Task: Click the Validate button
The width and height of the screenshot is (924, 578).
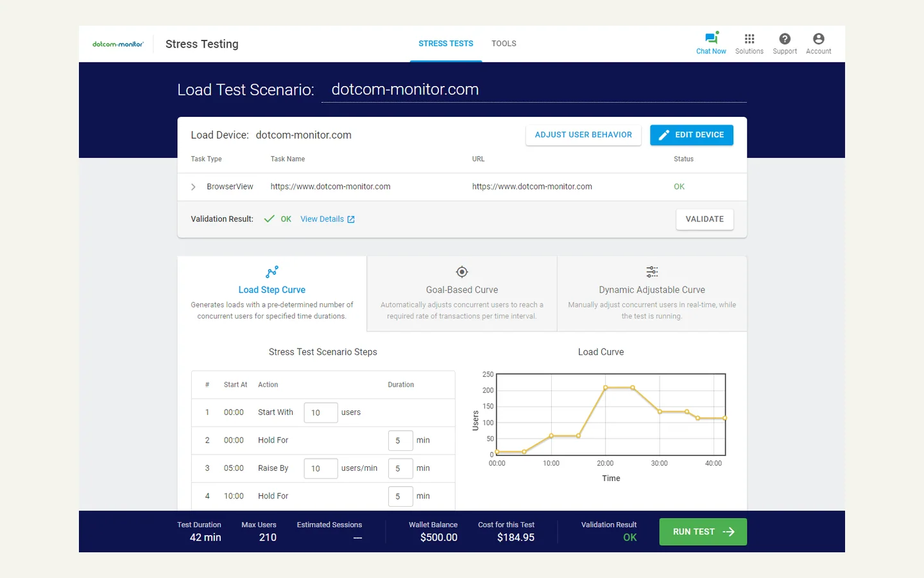Action: (705, 219)
